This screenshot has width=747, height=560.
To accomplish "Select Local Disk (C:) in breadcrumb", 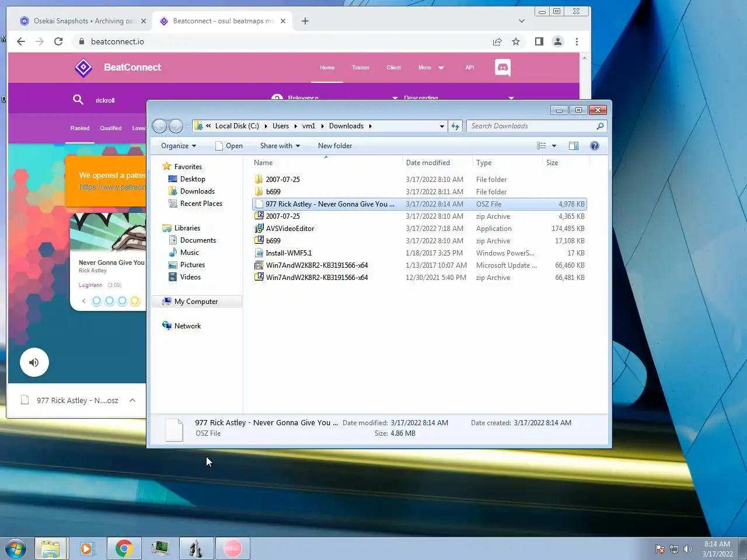I will [237, 126].
